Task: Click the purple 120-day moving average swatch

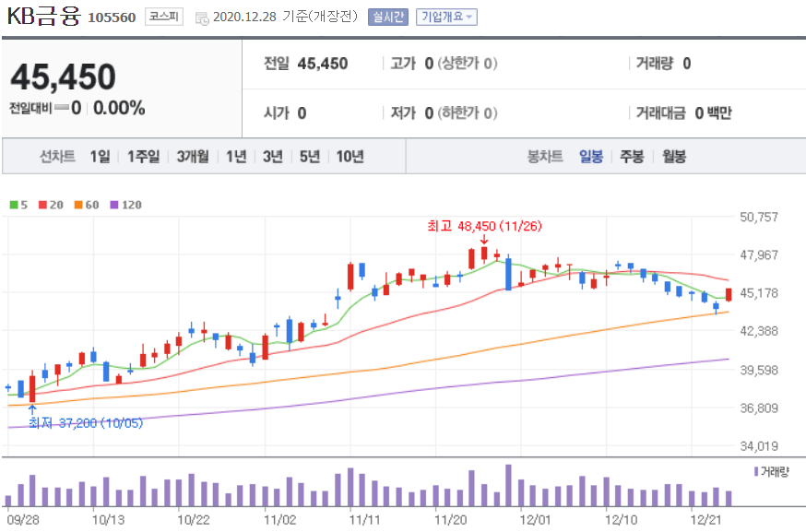Action: (114, 205)
